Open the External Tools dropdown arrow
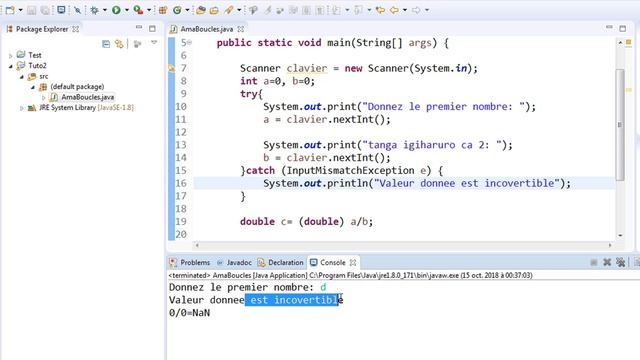Viewport: 640px width, 360px height. coord(149,10)
